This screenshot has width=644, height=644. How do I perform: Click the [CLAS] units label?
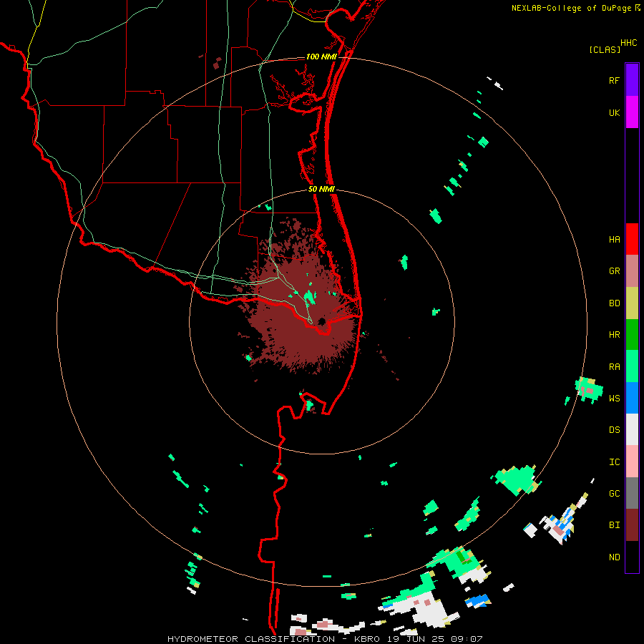point(605,50)
